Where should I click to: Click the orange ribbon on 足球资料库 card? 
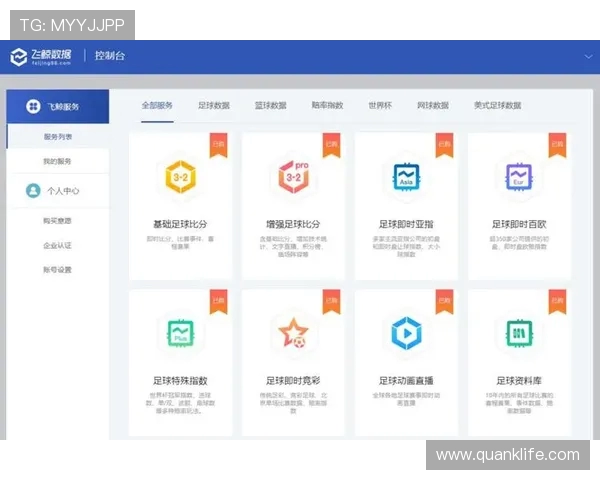coord(557,302)
